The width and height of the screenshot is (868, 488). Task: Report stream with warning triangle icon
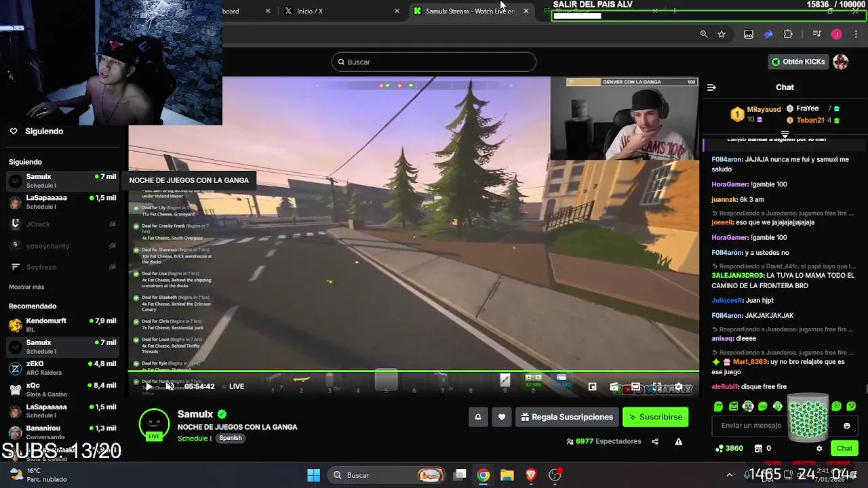tap(679, 441)
